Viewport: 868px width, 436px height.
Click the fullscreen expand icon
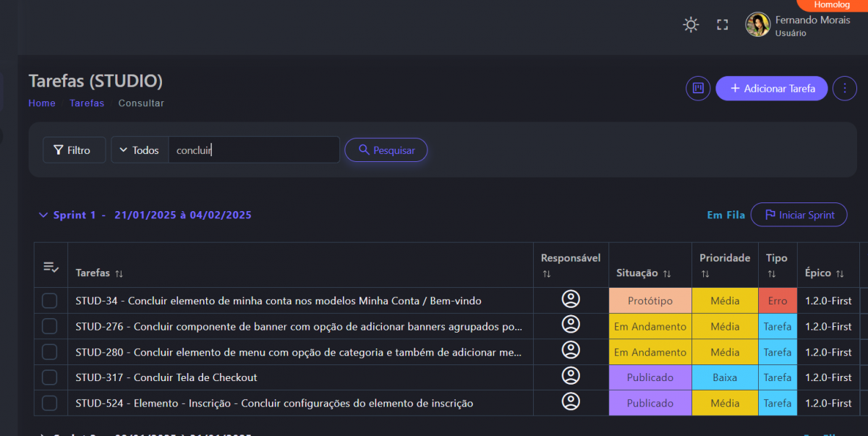[722, 25]
